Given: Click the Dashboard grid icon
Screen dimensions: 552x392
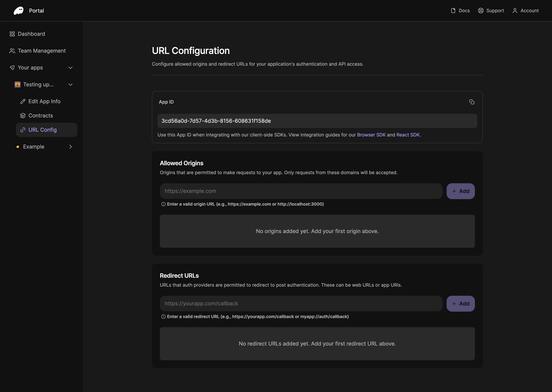Looking at the screenshot, I should tap(12, 34).
